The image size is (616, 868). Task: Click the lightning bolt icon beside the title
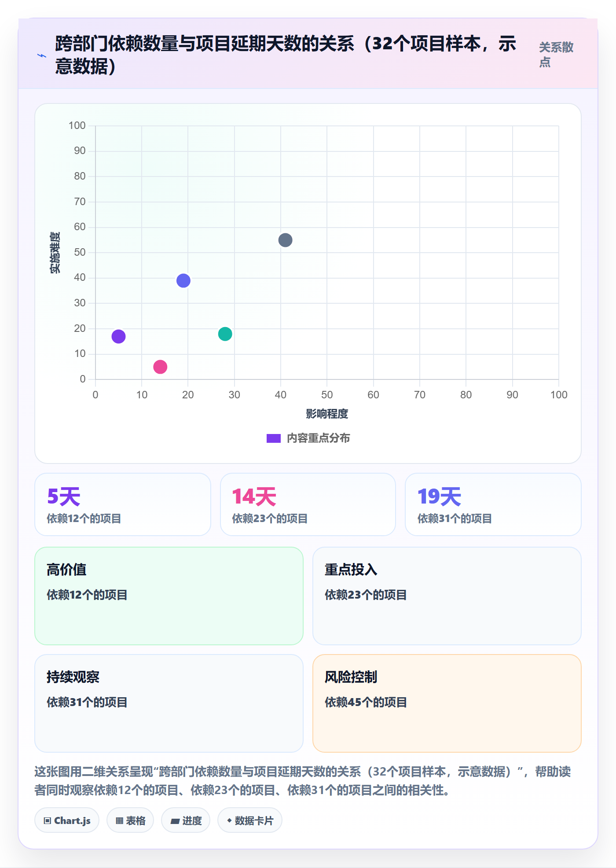[42, 55]
